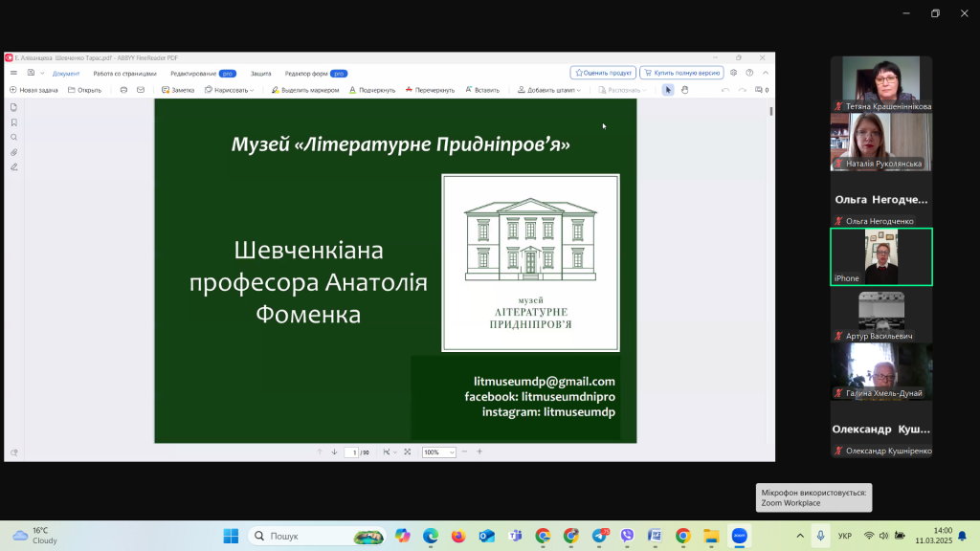Image resolution: width=980 pixels, height=551 pixels.
Task: Open the bookmarks panel in sidebar
Action: click(x=13, y=122)
